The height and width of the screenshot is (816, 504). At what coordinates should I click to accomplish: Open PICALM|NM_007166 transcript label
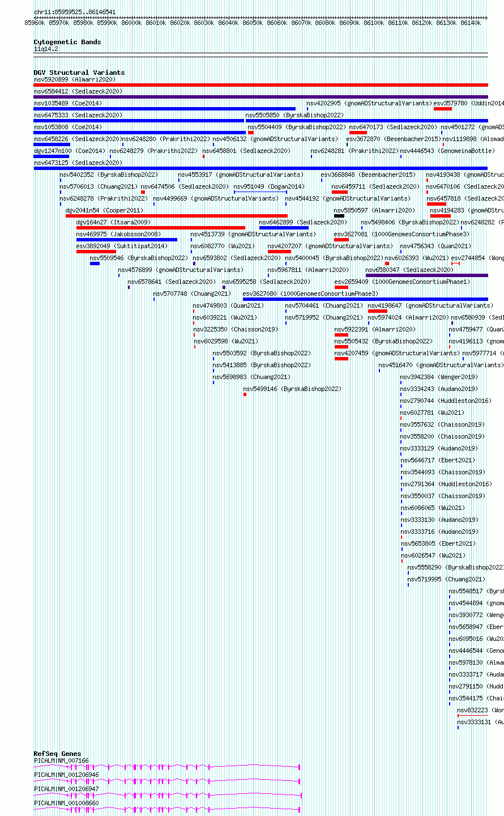61,760
